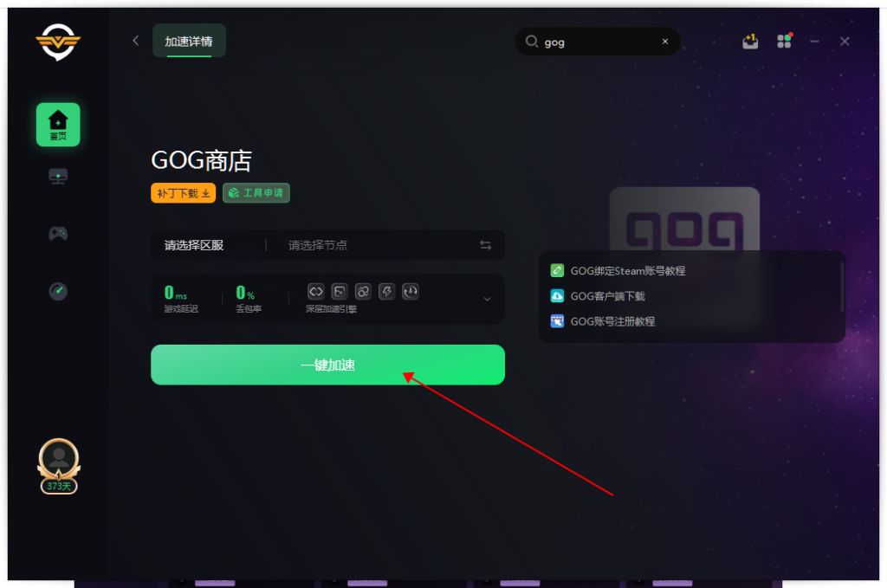The width and height of the screenshot is (887, 588).
Task: Click the cloud download icon beside GOG客户端下载
Action: pos(557,296)
